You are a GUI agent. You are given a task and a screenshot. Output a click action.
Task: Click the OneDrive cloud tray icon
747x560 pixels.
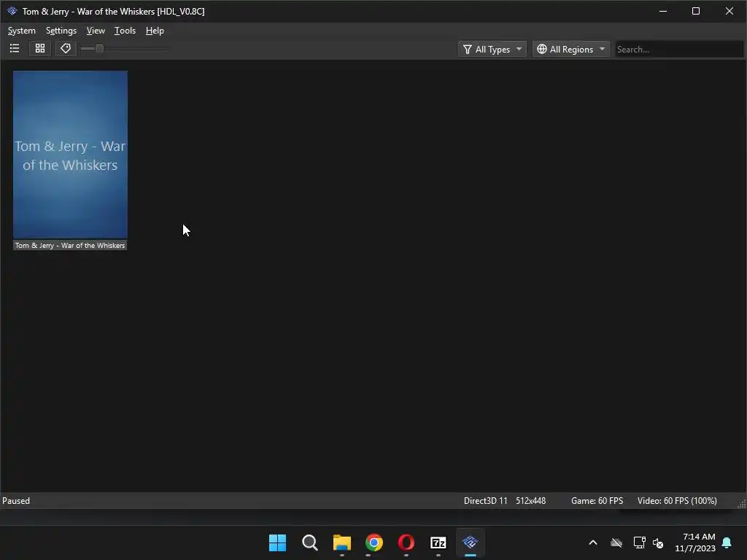tap(616, 542)
